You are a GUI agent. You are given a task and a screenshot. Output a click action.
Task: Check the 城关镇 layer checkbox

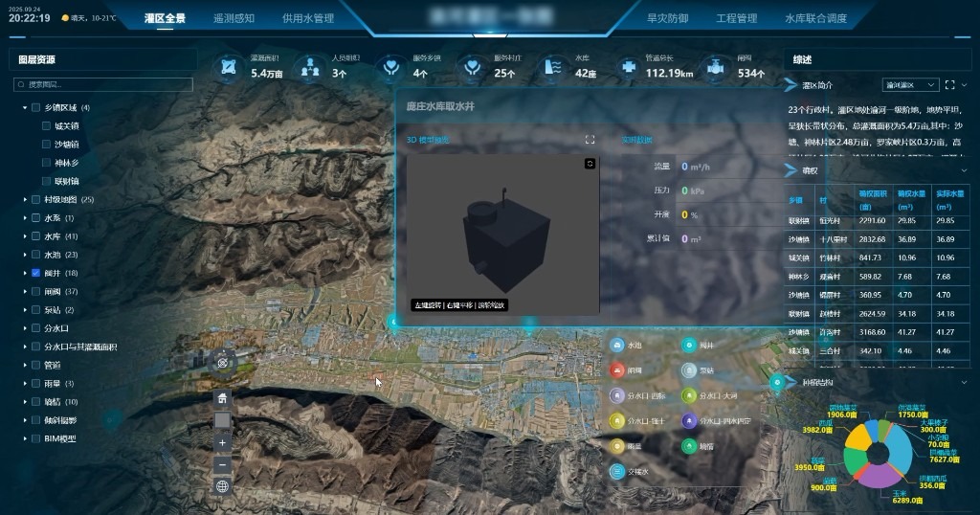click(46, 125)
